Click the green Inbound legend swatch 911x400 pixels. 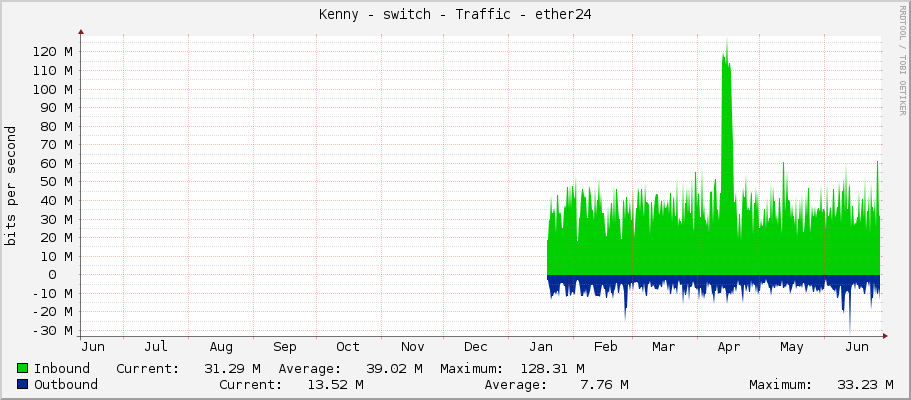coord(23,369)
